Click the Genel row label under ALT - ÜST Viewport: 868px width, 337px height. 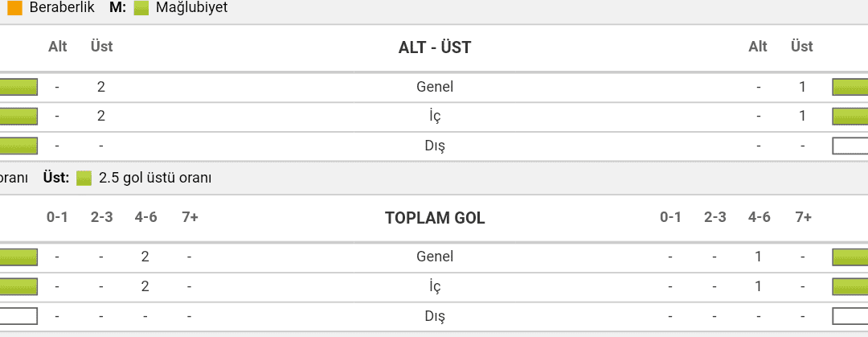tap(435, 87)
